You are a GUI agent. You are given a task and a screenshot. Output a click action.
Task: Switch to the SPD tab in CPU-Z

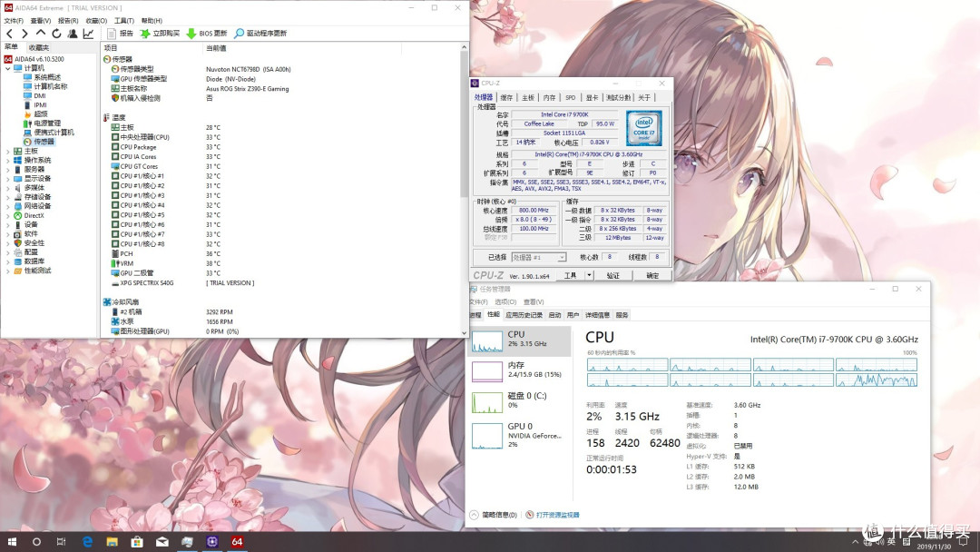point(571,97)
